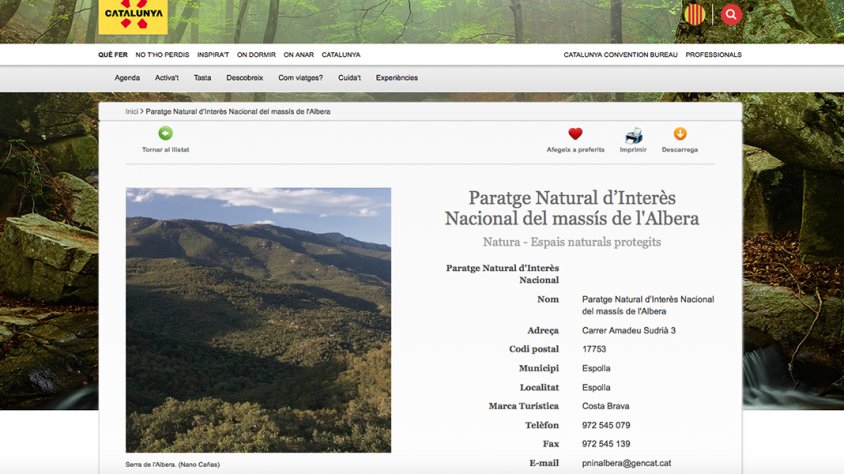This screenshot has width=844, height=474.
Task: Select the Cuida't submenu item
Action: (349, 78)
